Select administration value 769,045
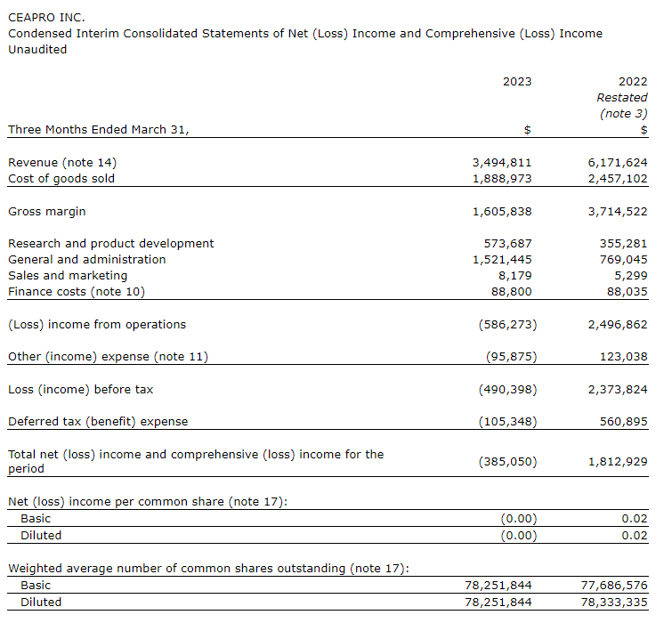The image size is (672, 623). [x=624, y=260]
